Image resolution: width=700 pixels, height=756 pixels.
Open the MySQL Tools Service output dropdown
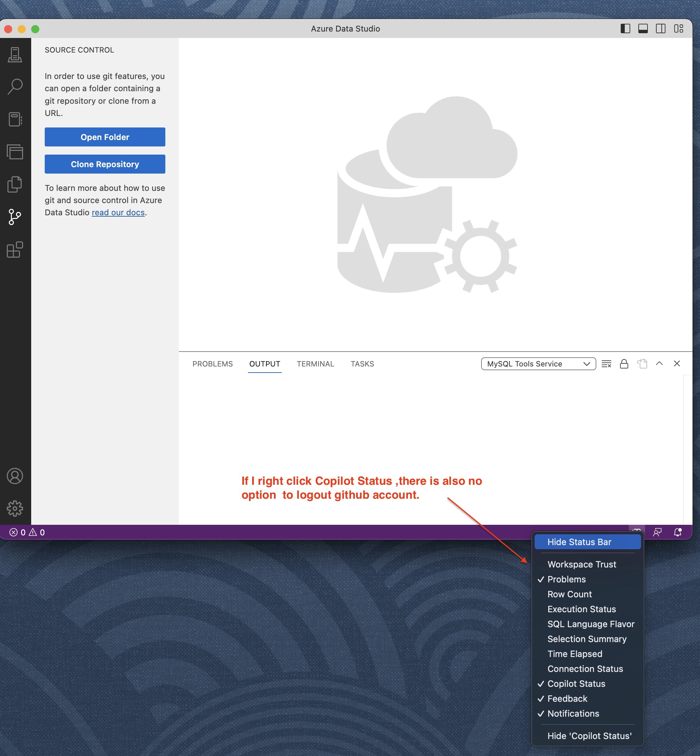538,364
